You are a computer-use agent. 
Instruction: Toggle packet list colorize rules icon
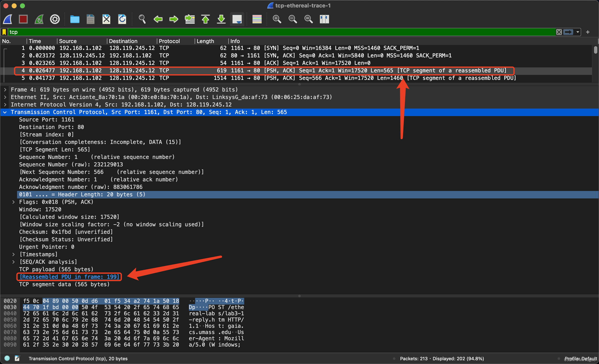(x=257, y=19)
